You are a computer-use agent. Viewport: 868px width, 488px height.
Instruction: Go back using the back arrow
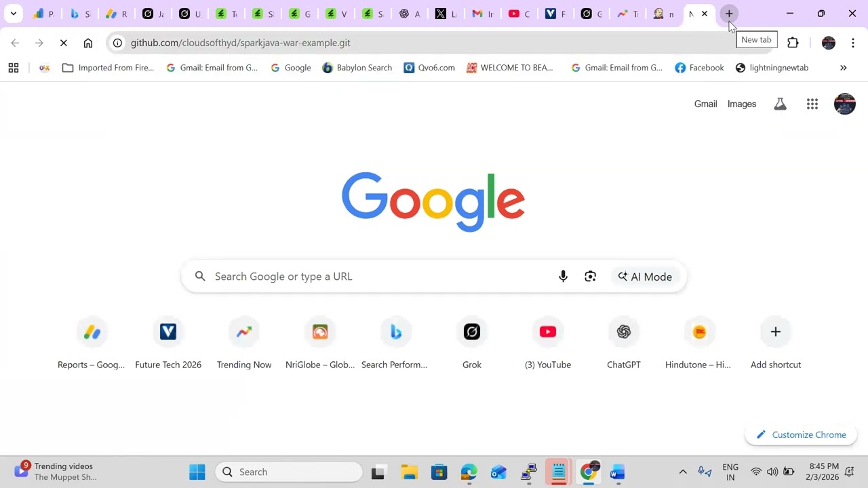[15, 43]
